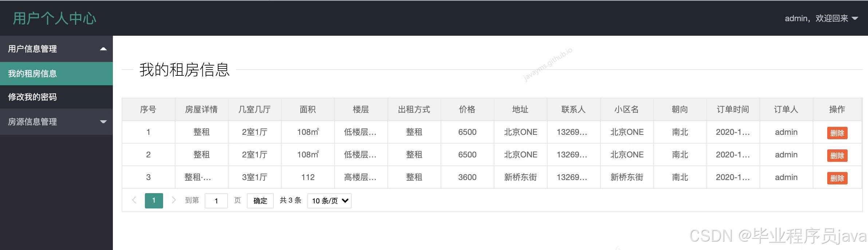Open the 10 条/页 page size dropdown
This screenshot has height=250, width=868.
pos(330,201)
